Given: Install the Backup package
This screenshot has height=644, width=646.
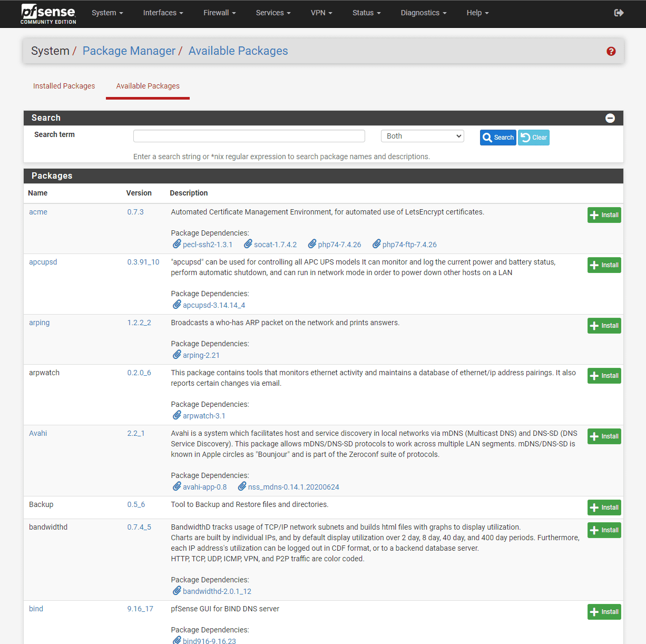Looking at the screenshot, I should [x=604, y=508].
